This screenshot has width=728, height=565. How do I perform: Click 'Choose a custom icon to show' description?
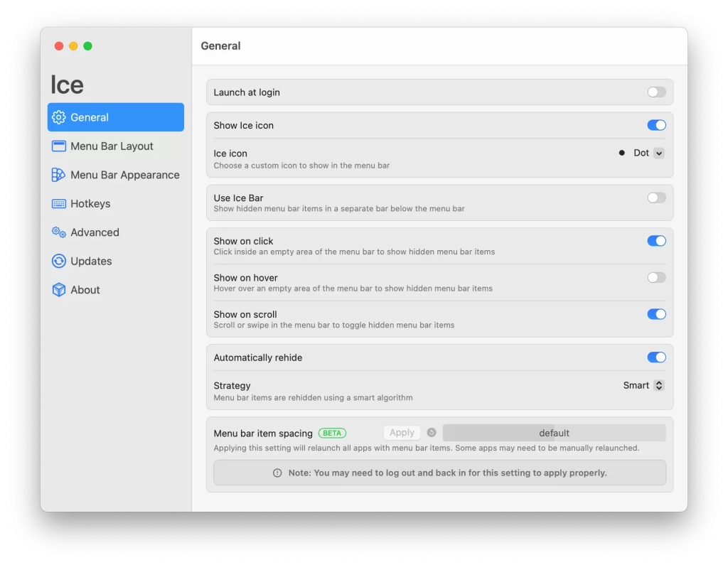coord(301,166)
